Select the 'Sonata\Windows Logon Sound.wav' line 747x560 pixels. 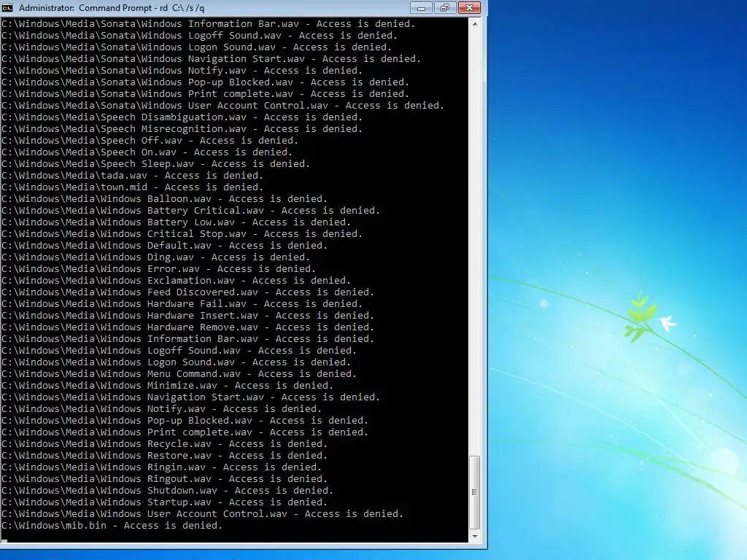click(196, 47)
